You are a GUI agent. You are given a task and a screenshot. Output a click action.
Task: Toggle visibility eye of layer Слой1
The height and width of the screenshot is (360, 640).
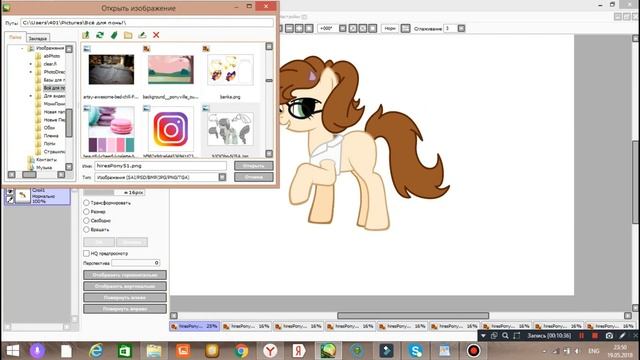coord(10,191)
